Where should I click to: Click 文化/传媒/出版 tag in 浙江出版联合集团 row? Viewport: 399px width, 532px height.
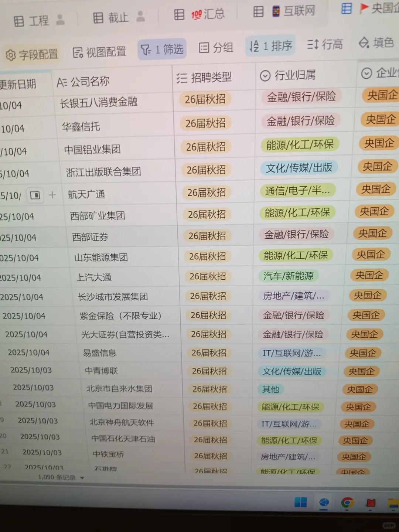[299, 168]
